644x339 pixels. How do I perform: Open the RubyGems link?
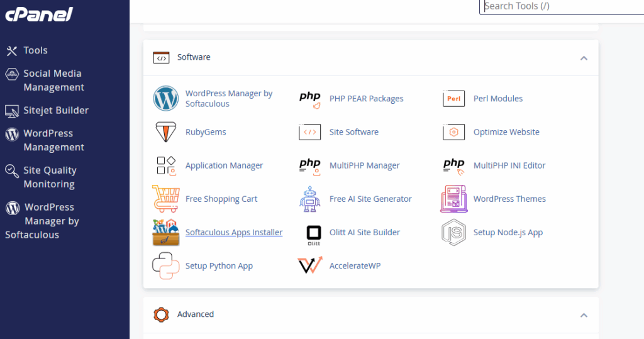pos(206,132)
